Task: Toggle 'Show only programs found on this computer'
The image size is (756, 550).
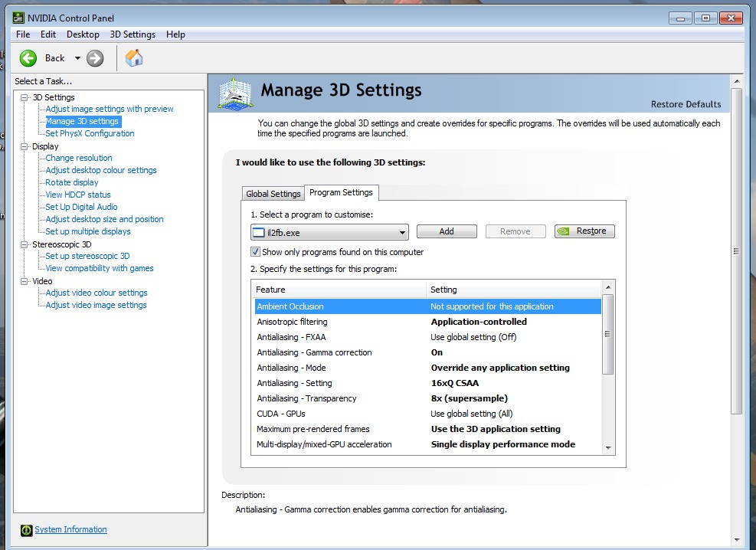Action: [x=256, y=252]
